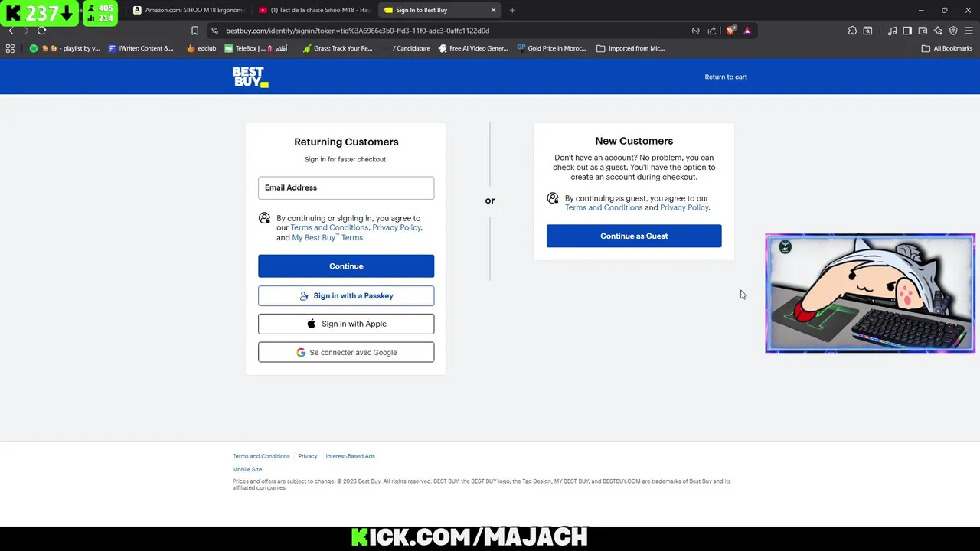Expand the All Bookmarks folder
The image size is (980, 551).
[947, 48]
